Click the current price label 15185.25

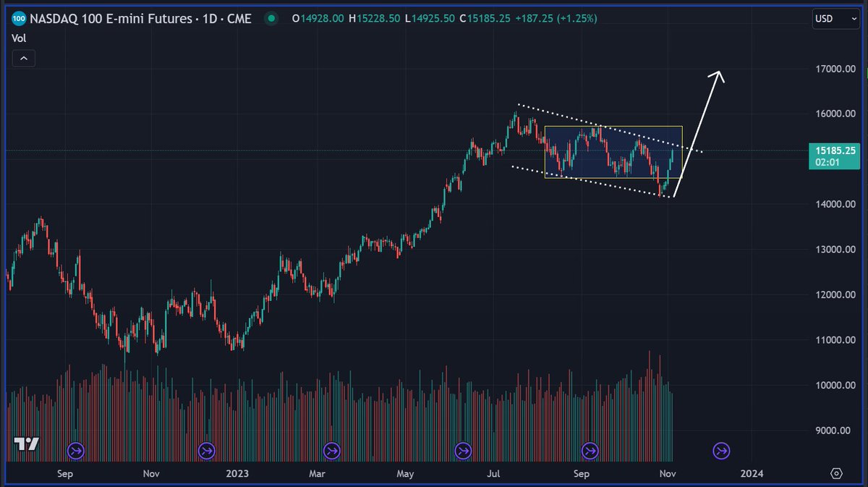[x=834, y=151]
